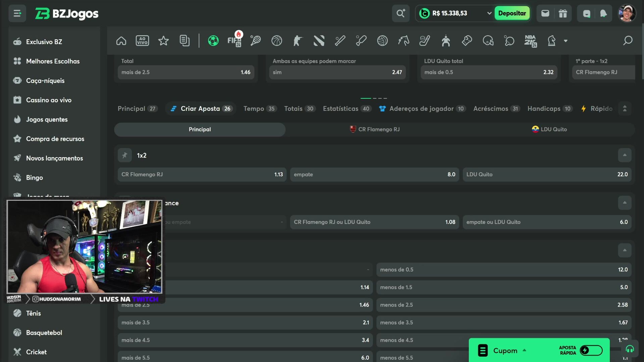Open the balance currency dropdown
Viewport: 644px width, 362px height.
click(x=489, y=13)
